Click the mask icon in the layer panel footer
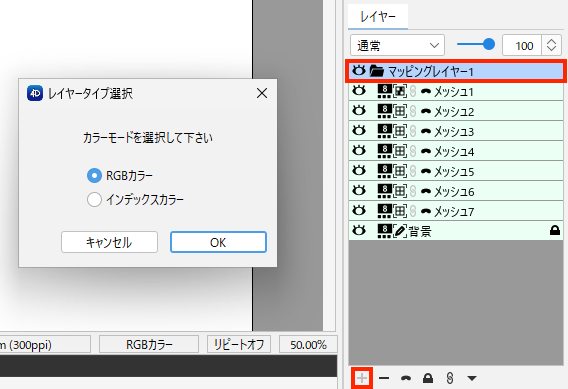This screenshot has height=389, width=568. click(406, 378)
